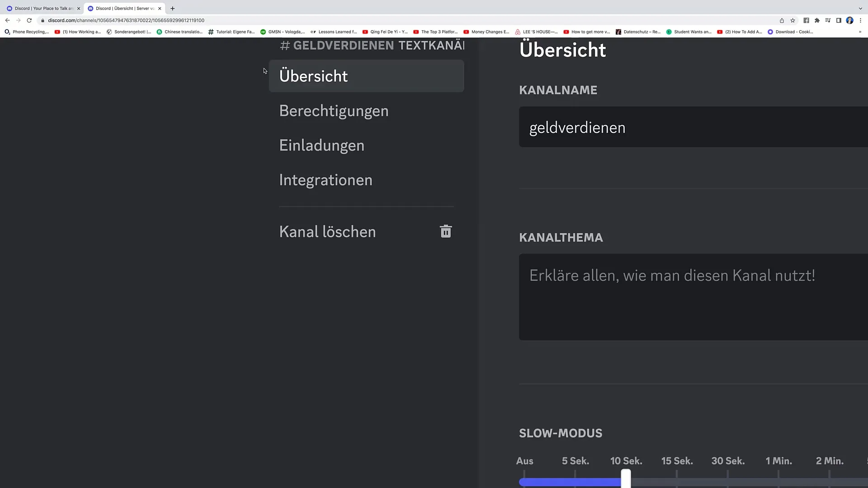The height and width of the screenshot is (488, 868).
Task: Click the browser URL address bar
Action: tap(407, 20)
